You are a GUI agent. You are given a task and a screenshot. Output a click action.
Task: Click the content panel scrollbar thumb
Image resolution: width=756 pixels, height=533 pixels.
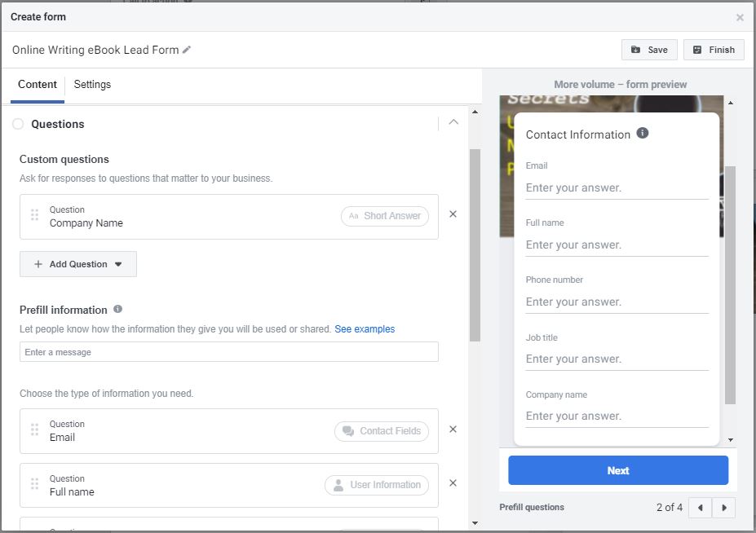[x=475, y=245]
